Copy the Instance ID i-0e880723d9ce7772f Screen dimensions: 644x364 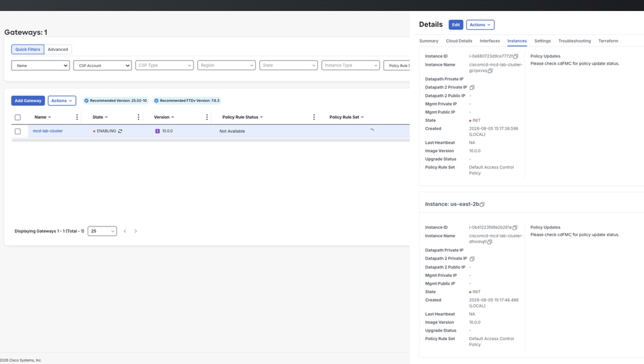click(516, 56)
